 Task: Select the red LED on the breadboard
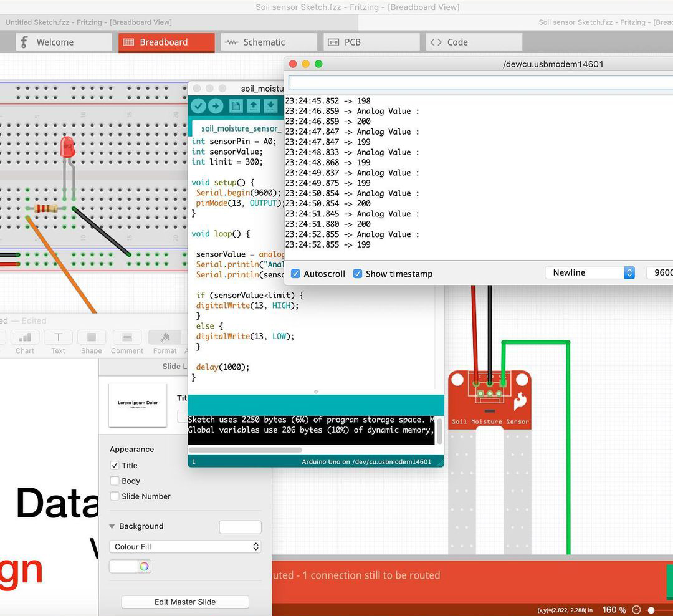[x=67, y=147]
